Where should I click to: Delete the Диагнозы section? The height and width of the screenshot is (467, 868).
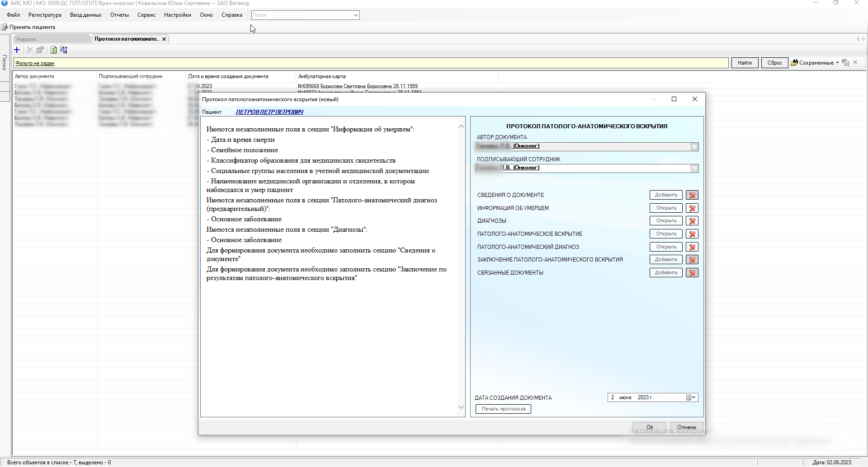(x=692, y=221)
